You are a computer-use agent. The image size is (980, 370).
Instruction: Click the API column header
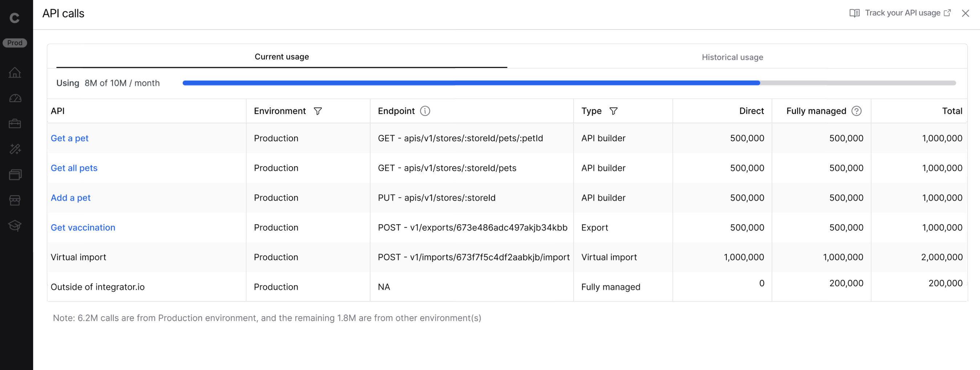click(57, 111)
